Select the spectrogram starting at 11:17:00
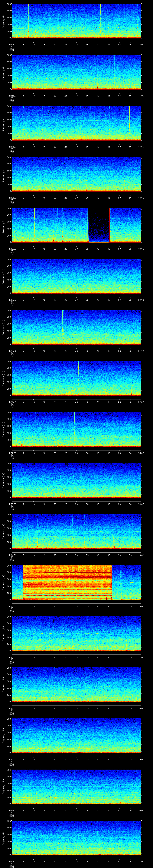This screenshot has width=153, height=868. [x=77, y=174]
